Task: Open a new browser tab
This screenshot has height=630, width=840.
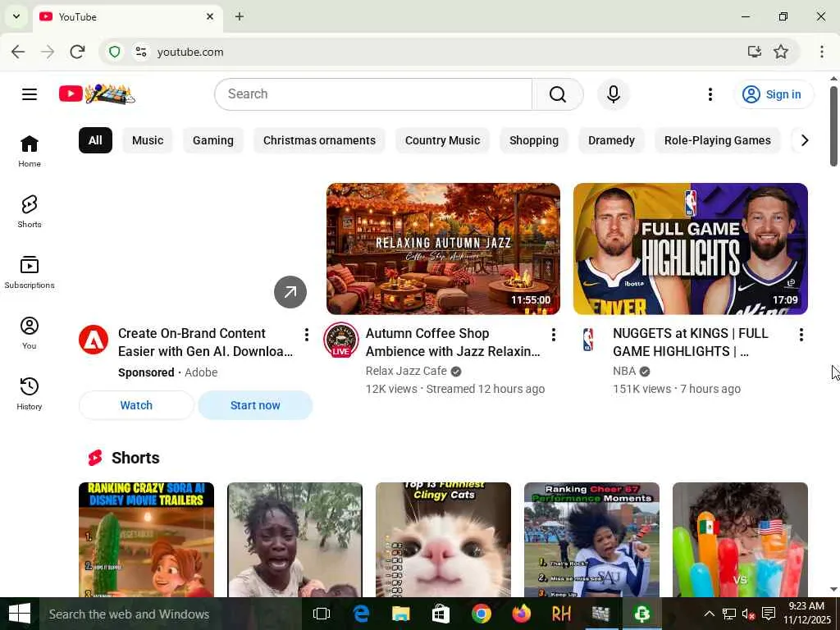Action: (240, 16)
